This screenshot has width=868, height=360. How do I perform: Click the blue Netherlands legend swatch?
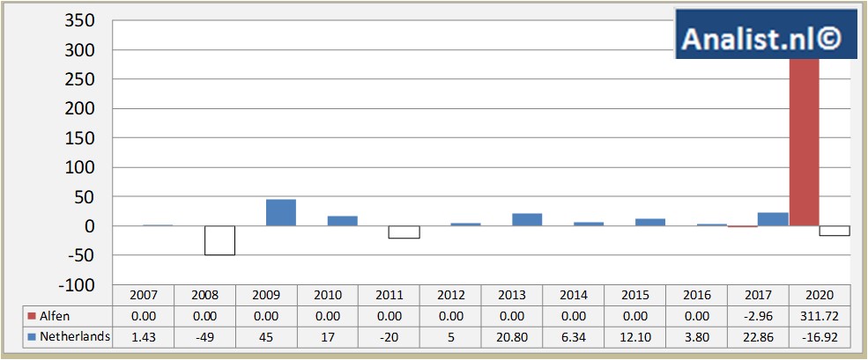pyautogui.click(x=31, y=337)
